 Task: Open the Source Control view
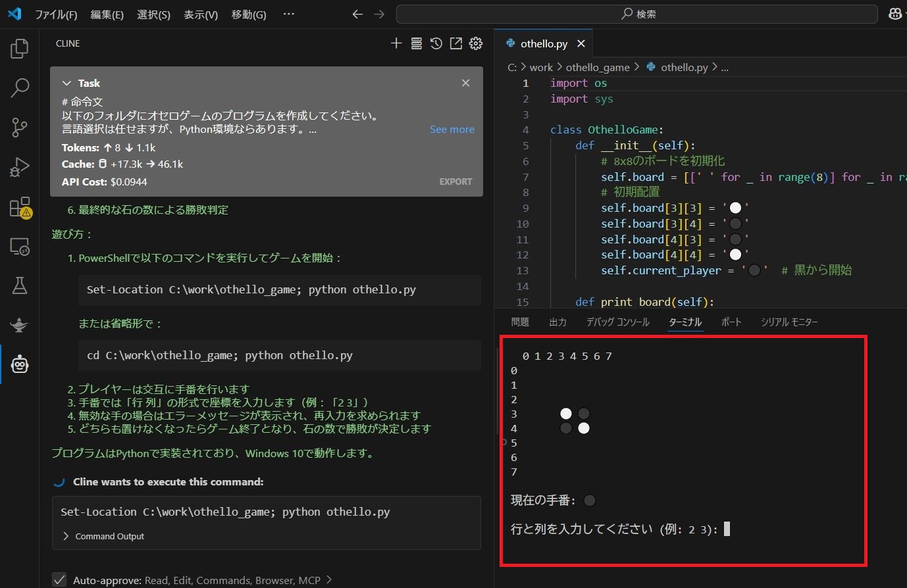point(19,127)
